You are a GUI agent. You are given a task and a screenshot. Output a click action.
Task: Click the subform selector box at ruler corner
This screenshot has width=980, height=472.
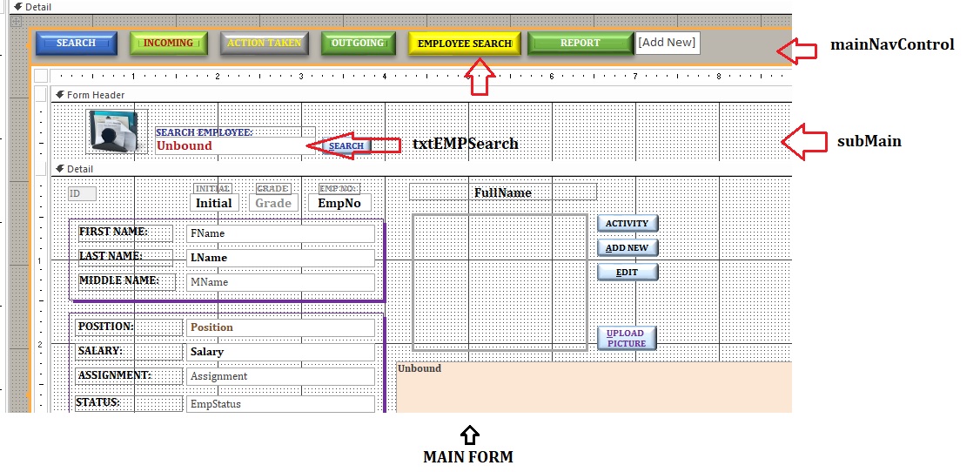tap(41, 77)
